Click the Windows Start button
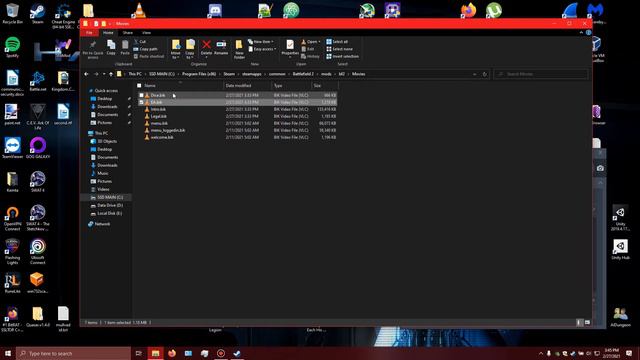The image size is (640, 360). point(8,353)
